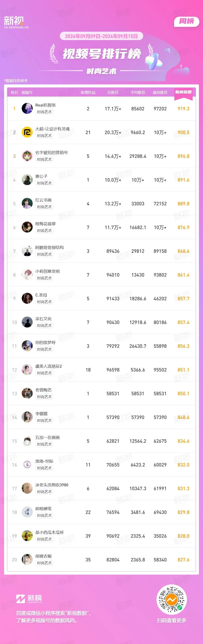
Task: Select the C.圣母 avatar
Action: [x=27, y=298]
